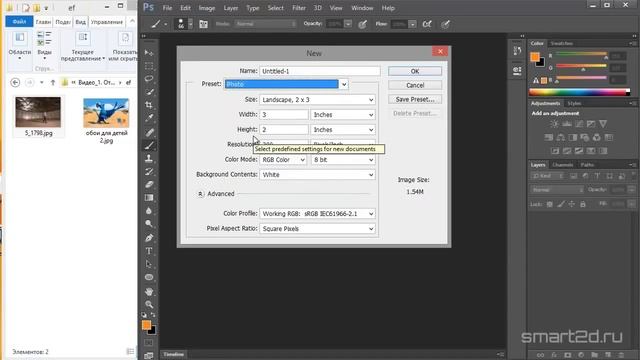The height and width of the screenshot is (360, 640).
Task: Click the Name field containing Untitled-1
Action: coord(320,71)
